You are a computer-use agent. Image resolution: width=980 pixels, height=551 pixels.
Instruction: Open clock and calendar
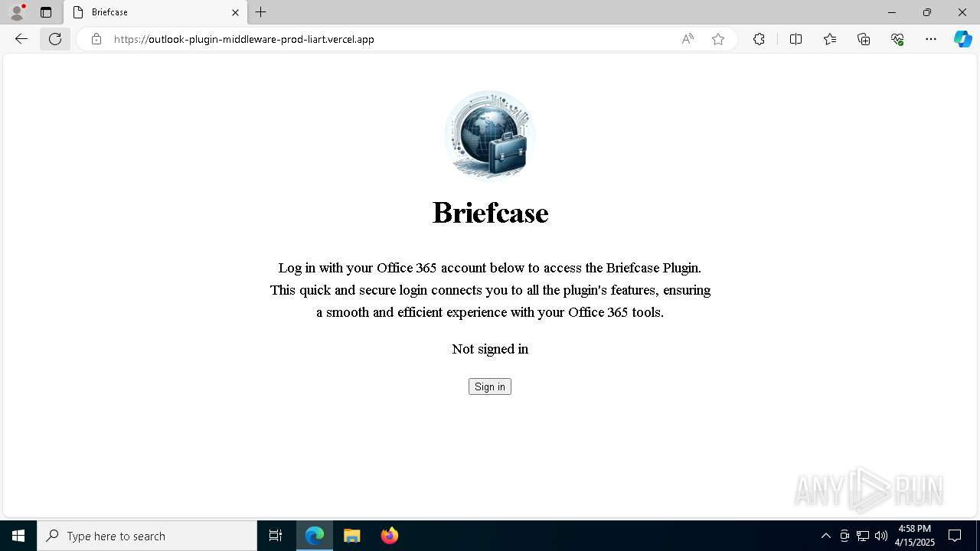[915, 536]
